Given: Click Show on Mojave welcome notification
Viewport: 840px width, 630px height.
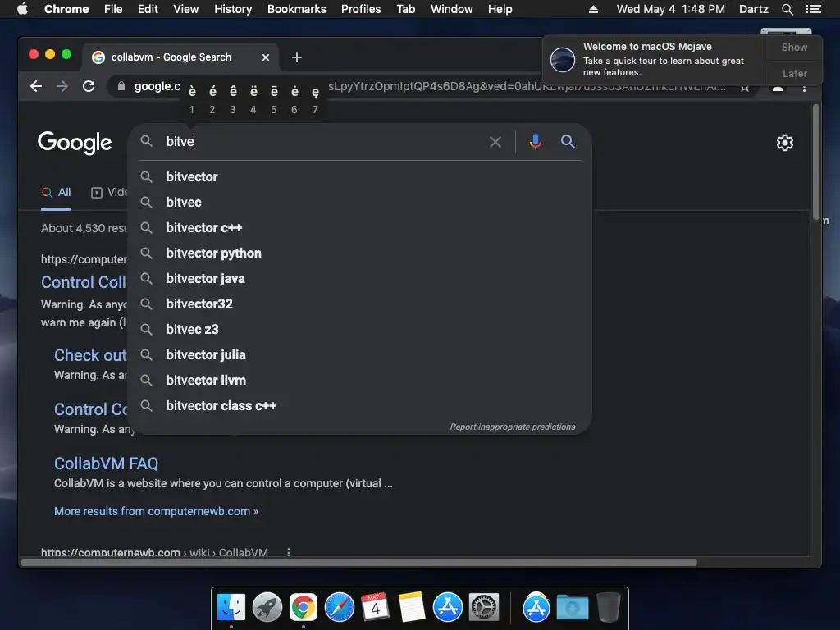Looking at the screenshot, I should tap(794, 47).
